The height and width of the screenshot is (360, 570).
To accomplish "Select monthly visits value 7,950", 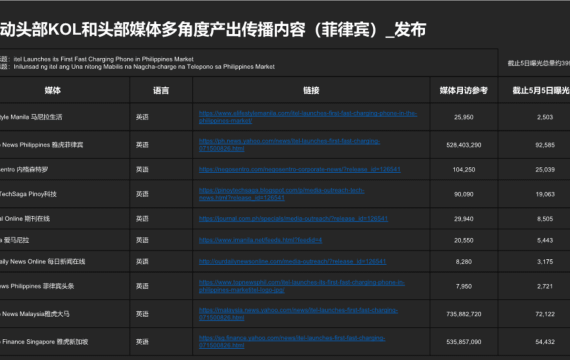I will (x=464, y=286).
